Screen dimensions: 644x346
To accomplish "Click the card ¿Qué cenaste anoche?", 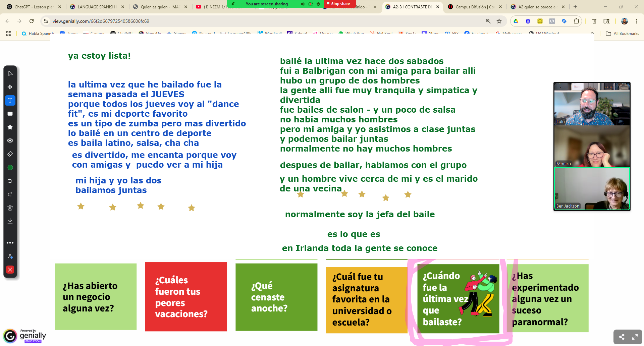I will [x=276, y=297].
